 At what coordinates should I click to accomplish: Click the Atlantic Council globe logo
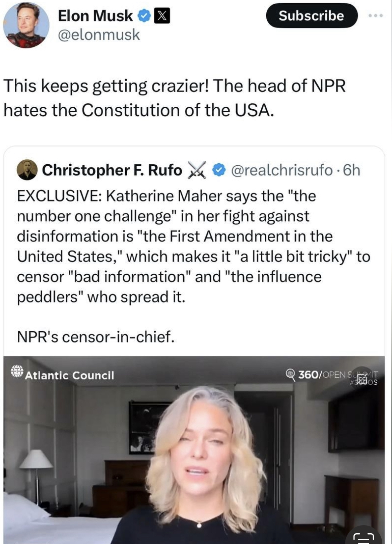coord(17,371)
